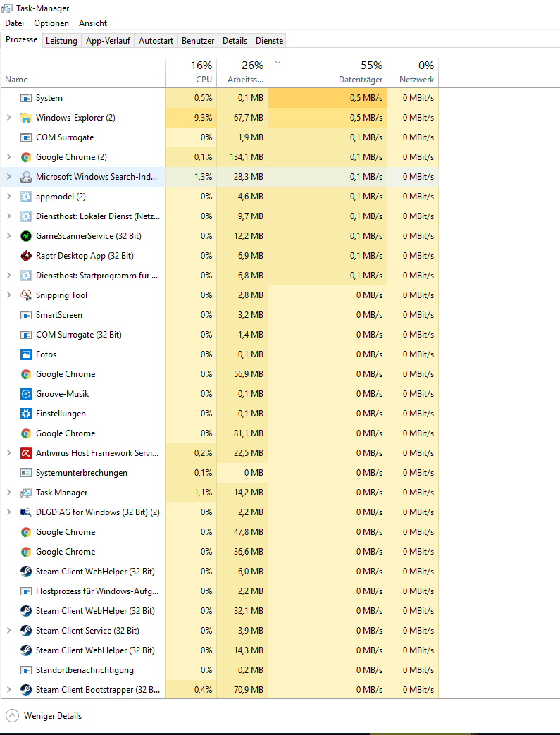Expand the appmodel (2) group

[x=9, y=197]
